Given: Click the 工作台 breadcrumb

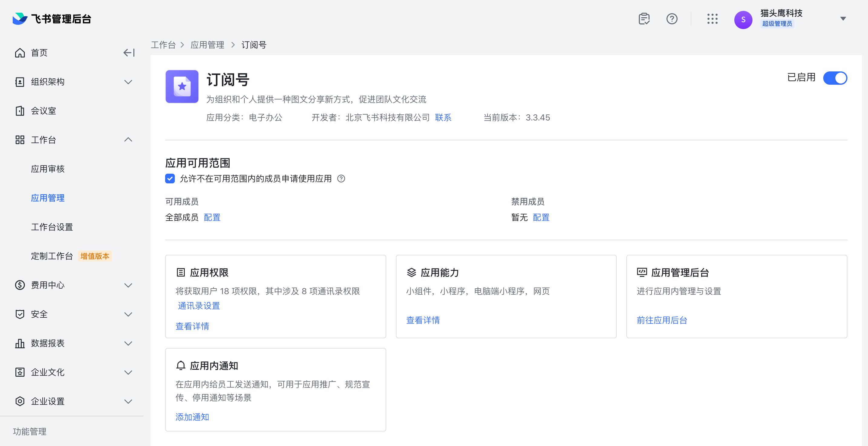Looking at the screenshot, I should (x=163, y=44).
